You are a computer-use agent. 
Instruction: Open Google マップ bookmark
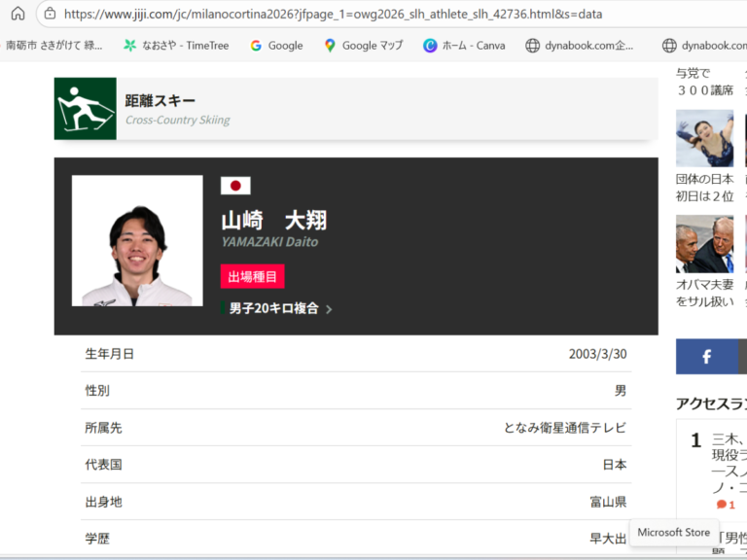click(x=364, y=46)
